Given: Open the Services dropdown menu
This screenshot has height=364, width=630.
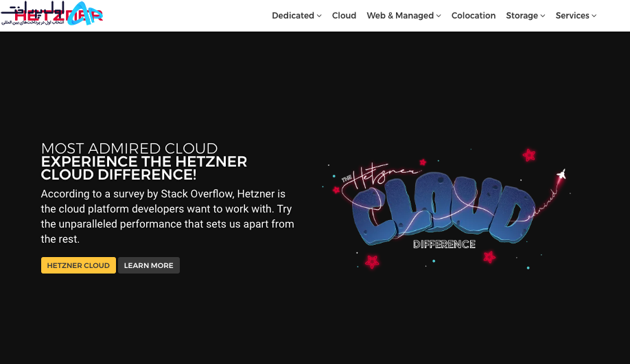Looking at the screenshot, I should coord(576,16).
